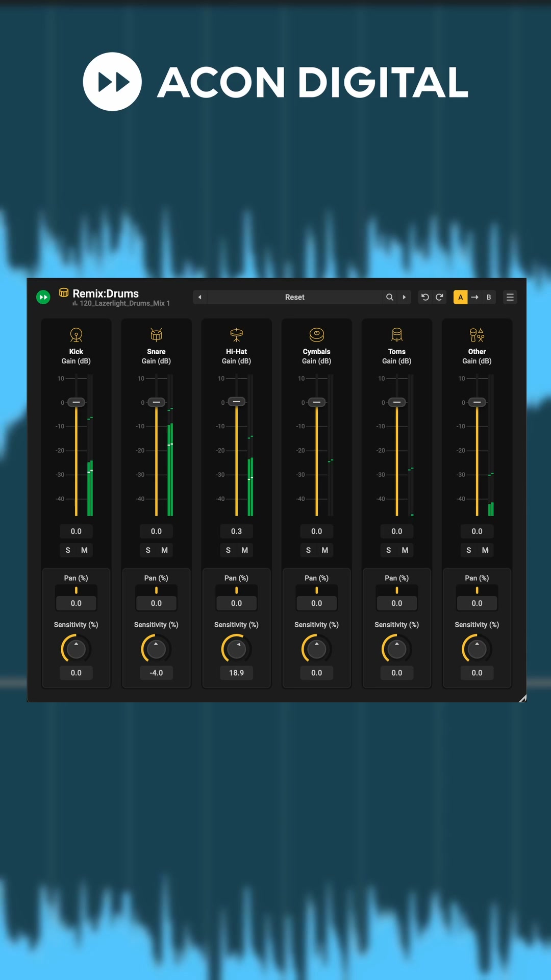Click the Cymbals gain fader handle

click(x=317, y=402)
